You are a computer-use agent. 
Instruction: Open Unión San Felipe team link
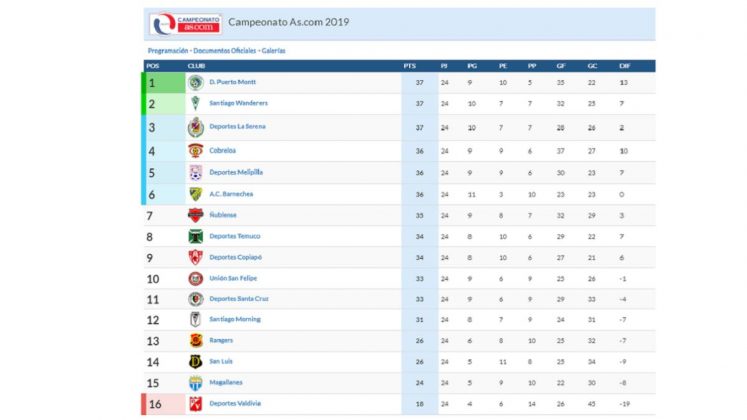(x=233, y=278)
